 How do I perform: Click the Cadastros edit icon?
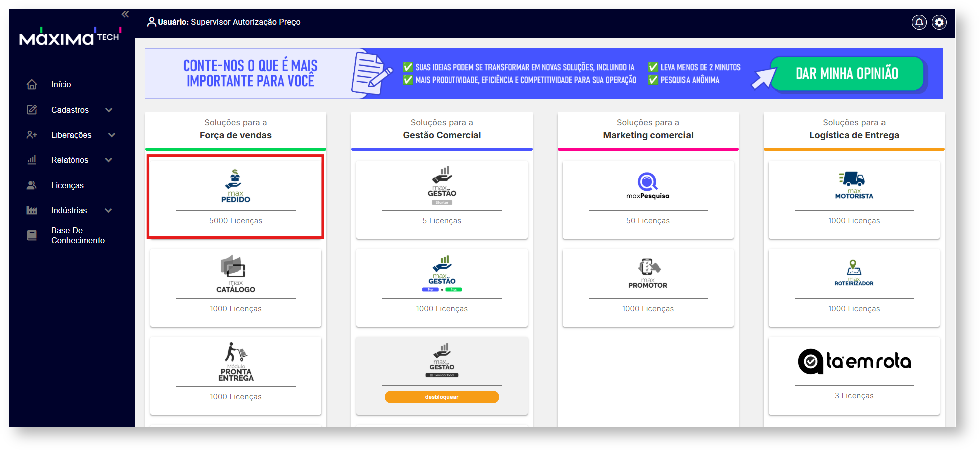point(32,110)
